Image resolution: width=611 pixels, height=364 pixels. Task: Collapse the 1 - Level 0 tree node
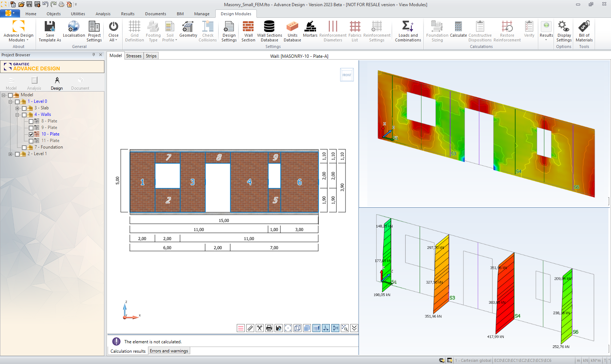click(11, 102)
